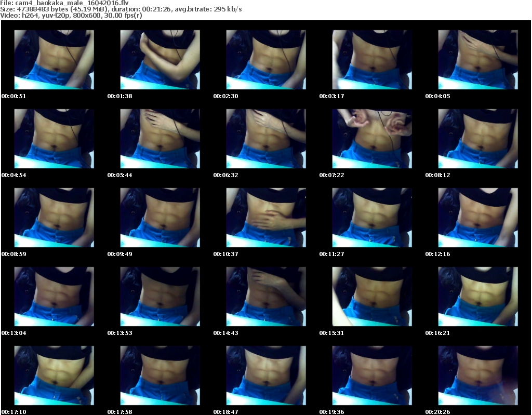
Task: Click the thumbnail at 00:17:10
Action: click(x=54, y=376)
